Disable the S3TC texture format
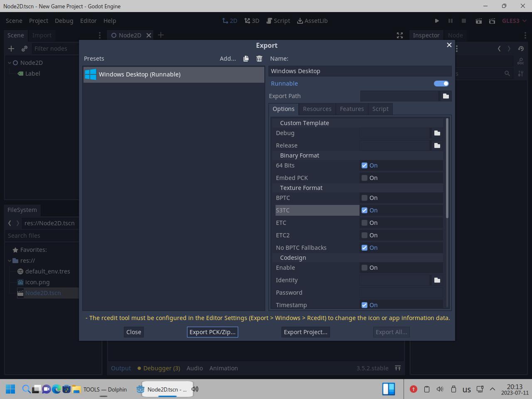 [365, 210]
